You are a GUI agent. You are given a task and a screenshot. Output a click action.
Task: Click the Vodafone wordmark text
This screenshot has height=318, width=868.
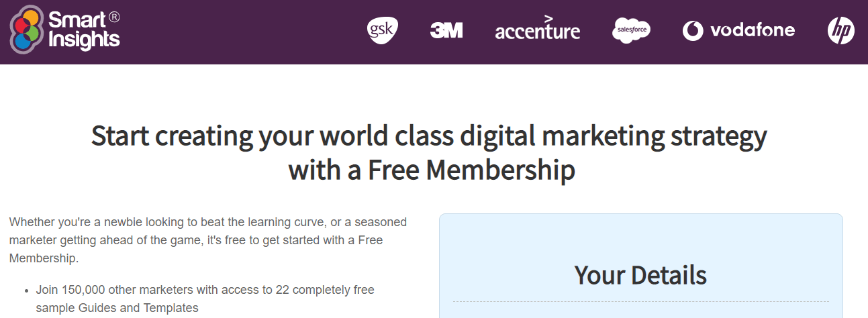(x=753, y=30)
